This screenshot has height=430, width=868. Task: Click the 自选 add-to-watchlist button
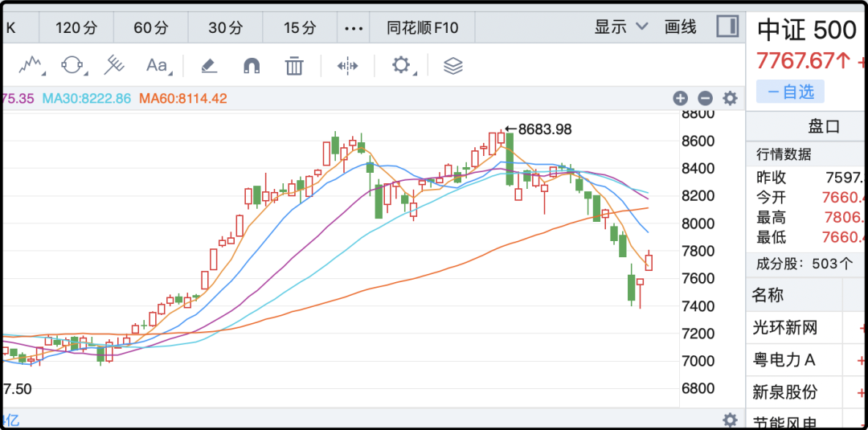(791, 92)
